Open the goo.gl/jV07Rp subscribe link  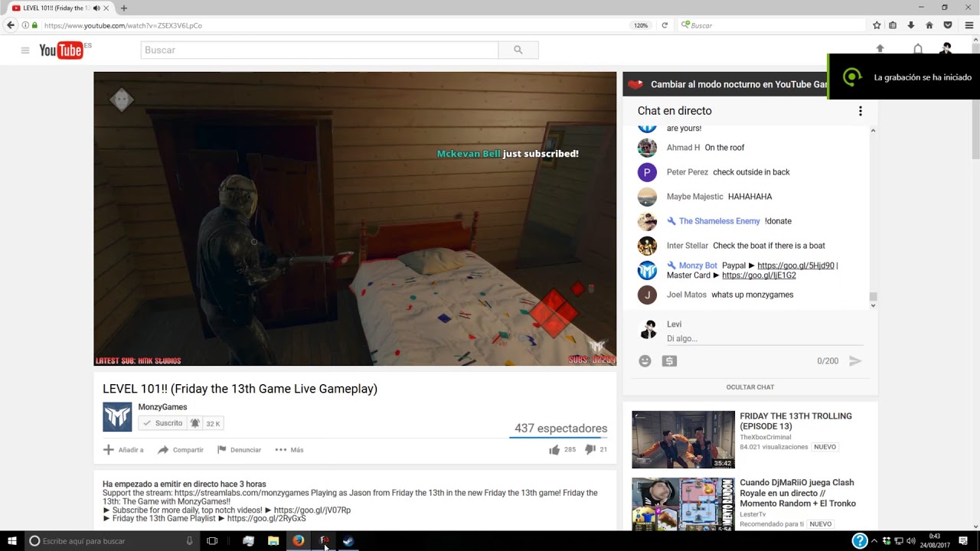pyautogui.click(x=312, y=510)
